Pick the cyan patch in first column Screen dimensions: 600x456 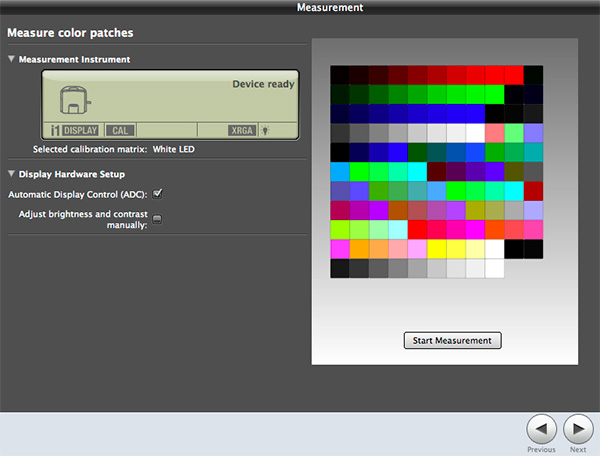point(340,171)
